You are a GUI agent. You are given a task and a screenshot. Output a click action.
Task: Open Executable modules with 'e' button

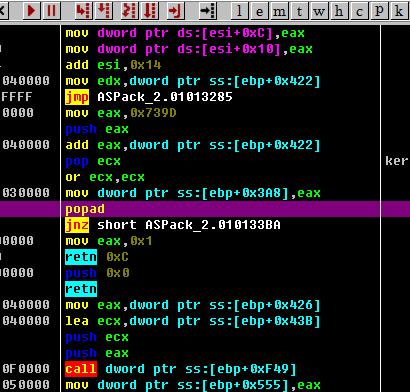click(259, 11)
